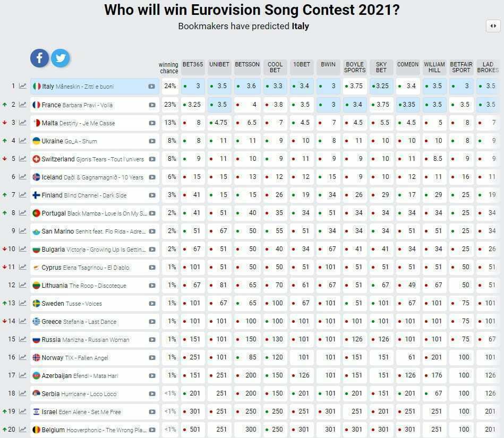Show Ukraine's odds trend chart icon
This screenshot has height=438, width=504.
point(22,141)
